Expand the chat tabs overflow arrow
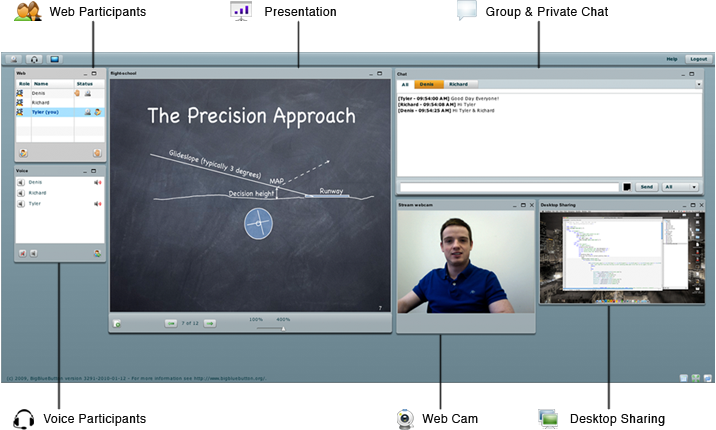This screenshot has width=716, height=430. (x=699, y=85)
